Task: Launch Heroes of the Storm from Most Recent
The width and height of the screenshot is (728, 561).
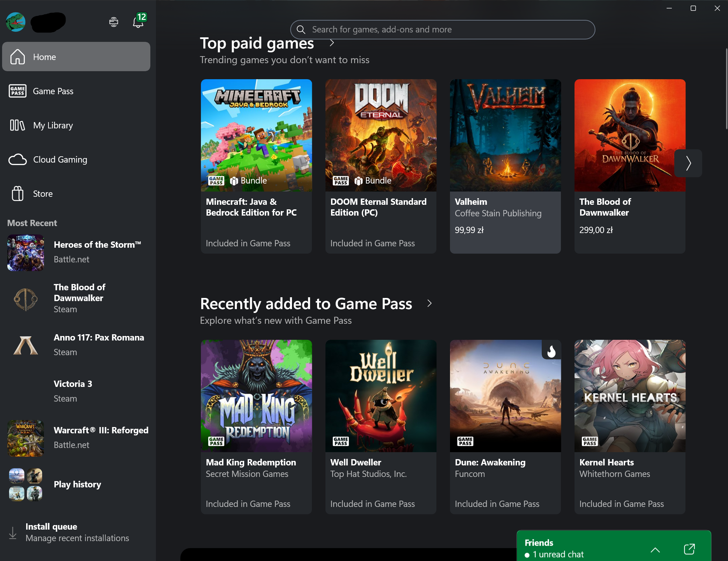Action: (77, 253)
